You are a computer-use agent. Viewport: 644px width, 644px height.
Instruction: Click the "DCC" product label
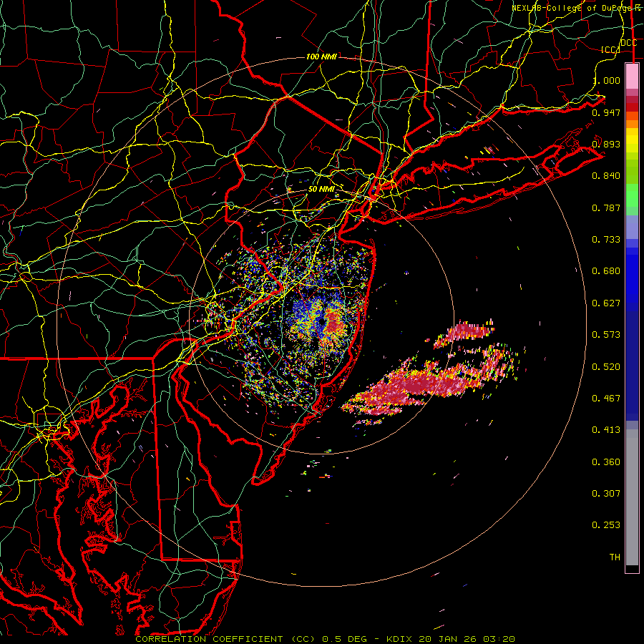629,43
